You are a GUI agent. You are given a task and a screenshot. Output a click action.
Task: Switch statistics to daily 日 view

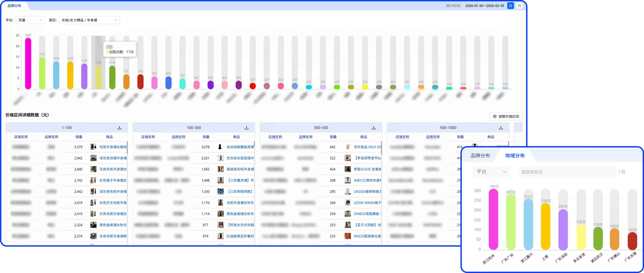coord(510,6)
